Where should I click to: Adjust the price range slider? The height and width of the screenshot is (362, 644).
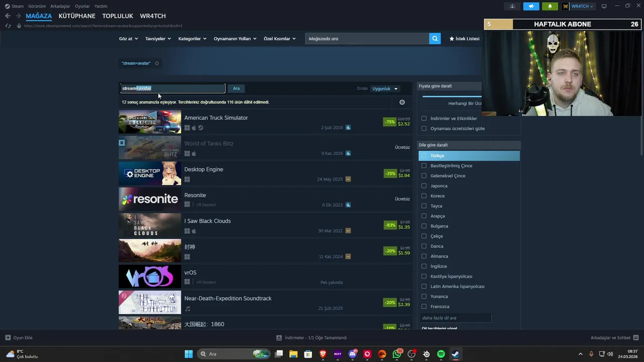click(x=452, y=96)
